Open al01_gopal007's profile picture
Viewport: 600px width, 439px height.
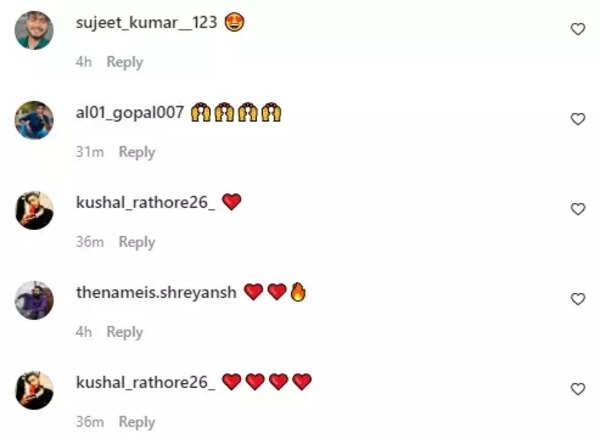point(34,120)
